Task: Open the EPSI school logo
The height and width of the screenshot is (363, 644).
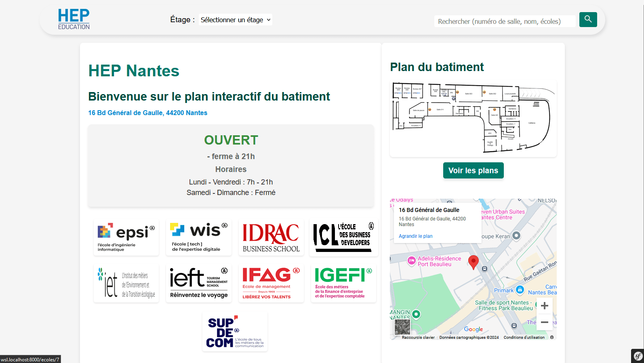Action: [x=126, y=238]
